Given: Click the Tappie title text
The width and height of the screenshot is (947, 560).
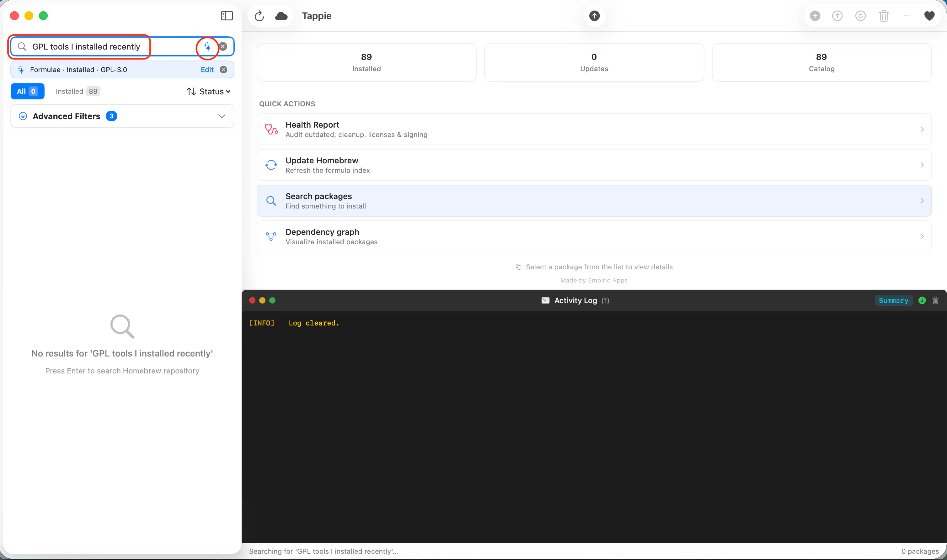Looking at the screenshot, I should (316, 16).
